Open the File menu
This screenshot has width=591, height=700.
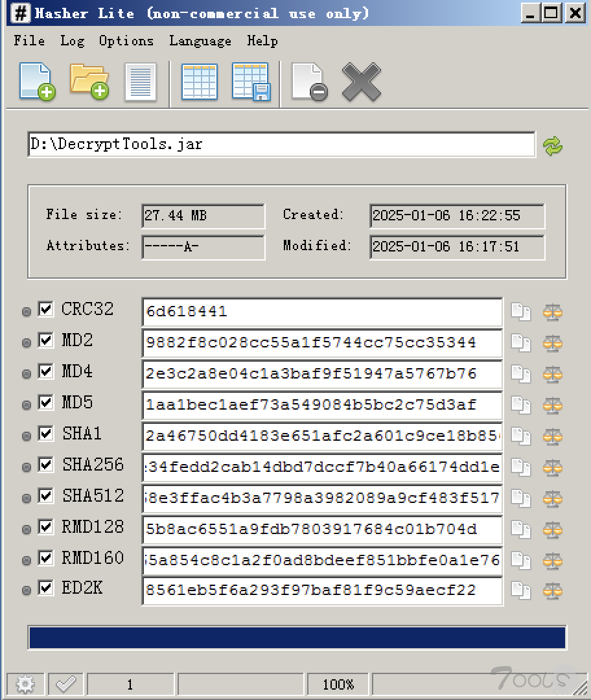[29, 41]
